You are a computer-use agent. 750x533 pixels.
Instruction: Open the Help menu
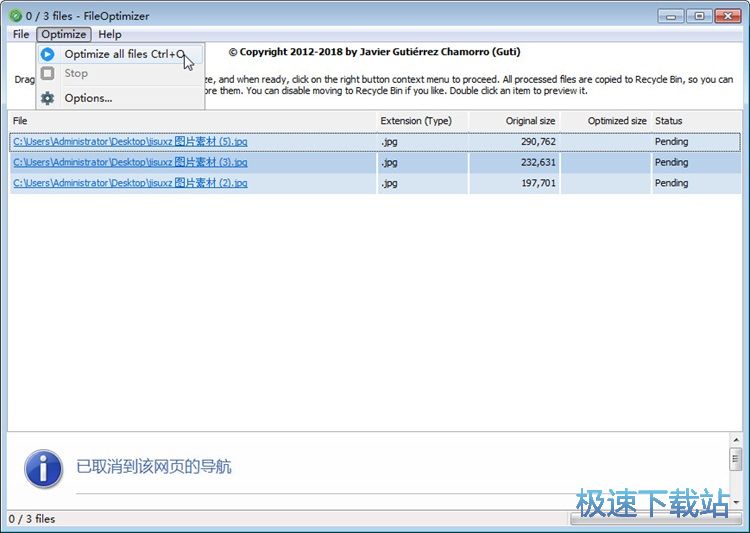pos(110,34)
